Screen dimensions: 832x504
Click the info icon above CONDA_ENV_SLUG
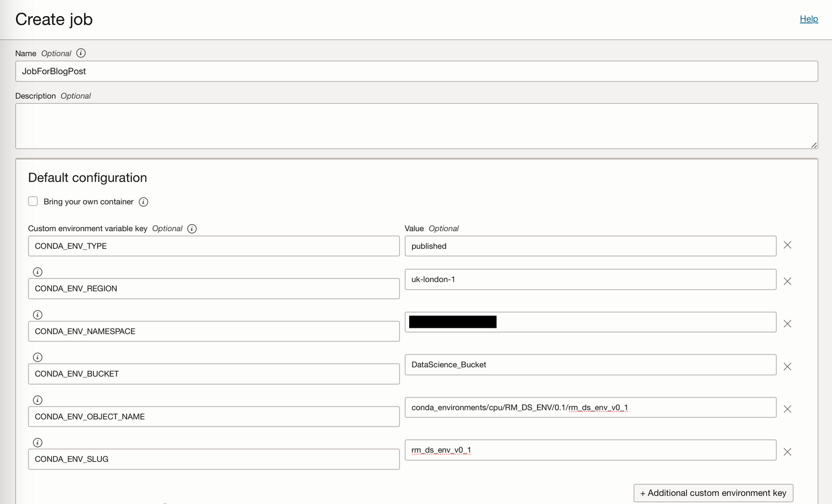point(37,443)
